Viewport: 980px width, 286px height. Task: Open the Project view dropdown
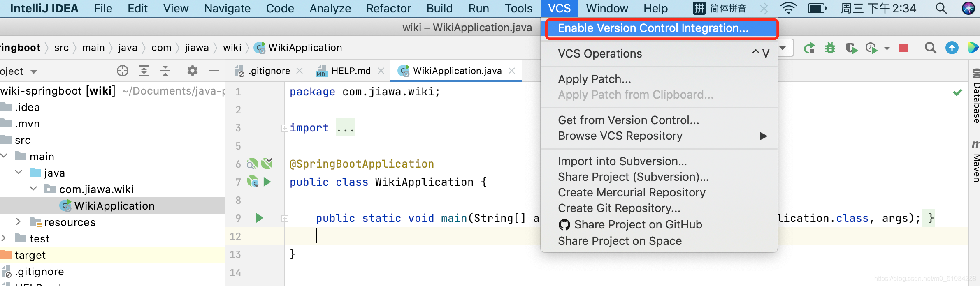pos(34,71)
